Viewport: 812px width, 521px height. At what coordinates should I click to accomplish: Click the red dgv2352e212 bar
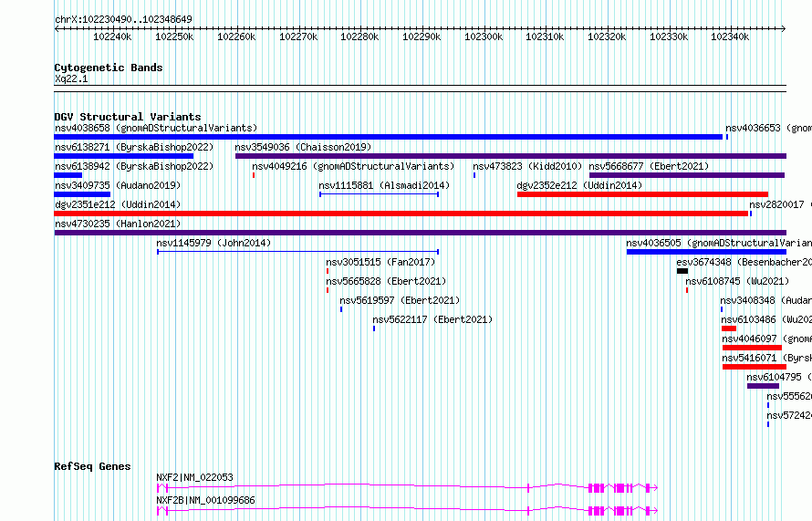coord(642,194)
